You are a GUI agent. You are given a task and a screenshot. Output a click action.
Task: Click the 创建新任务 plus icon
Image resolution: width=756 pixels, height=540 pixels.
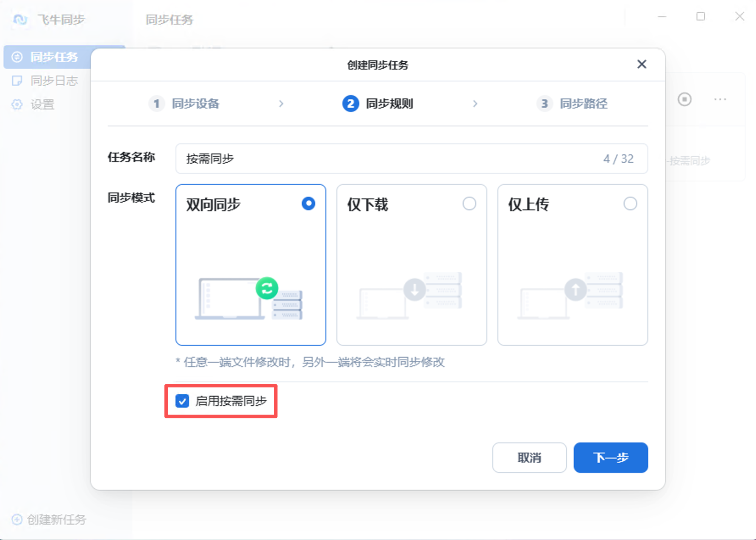[17, 519]
